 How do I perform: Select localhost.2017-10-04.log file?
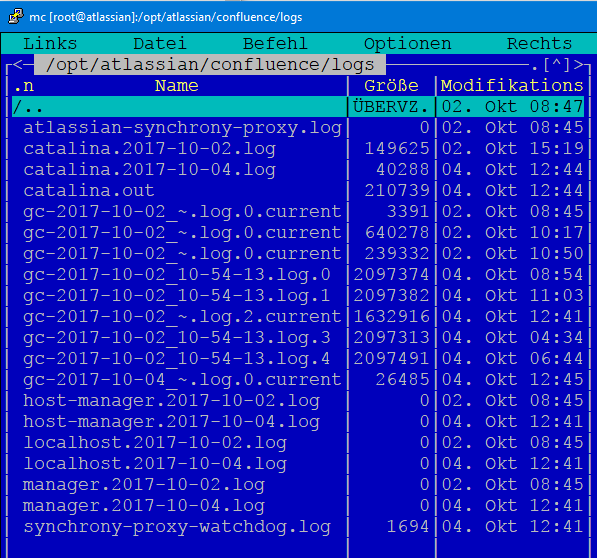(x=155, y=464)
